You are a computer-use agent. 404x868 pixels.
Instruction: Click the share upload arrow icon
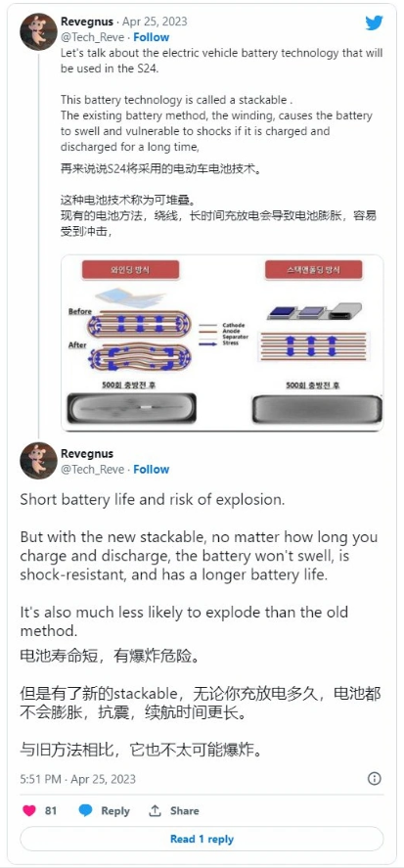pos(155,810)
